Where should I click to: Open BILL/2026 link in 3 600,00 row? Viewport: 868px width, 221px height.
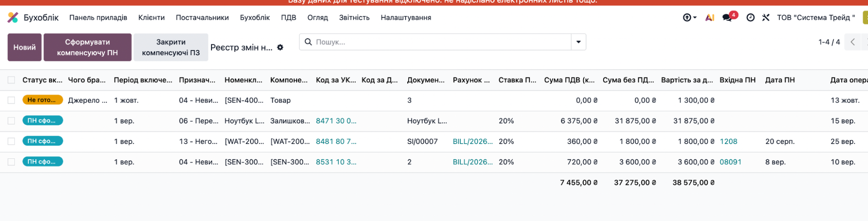point(472,162)
